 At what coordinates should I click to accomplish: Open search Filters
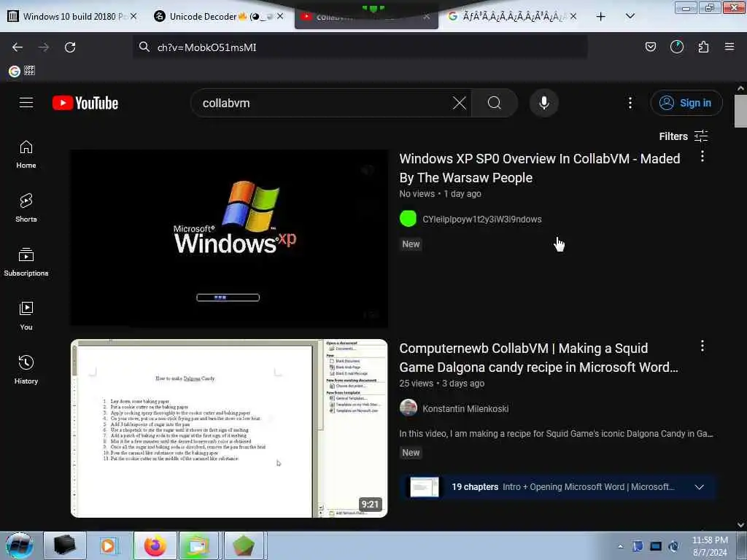tap(684, 136)
